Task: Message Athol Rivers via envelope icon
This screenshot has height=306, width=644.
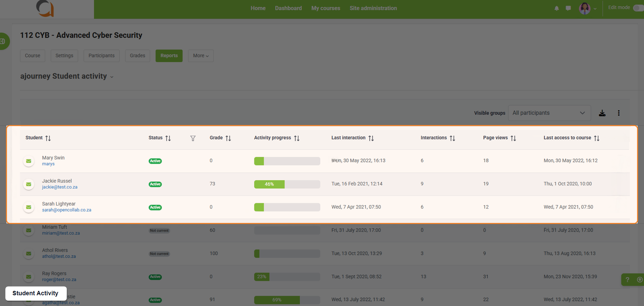Action: (x=29, y=254)
